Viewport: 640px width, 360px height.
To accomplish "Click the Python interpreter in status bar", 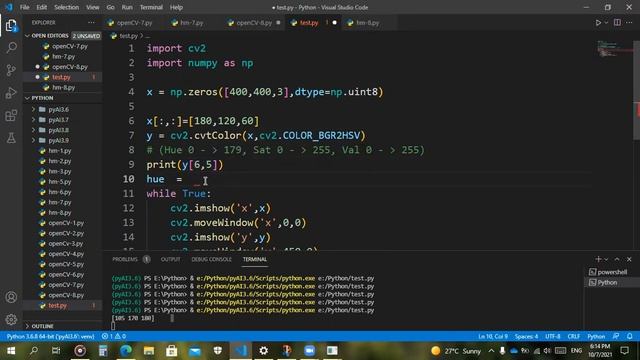I will coord(50,336).
